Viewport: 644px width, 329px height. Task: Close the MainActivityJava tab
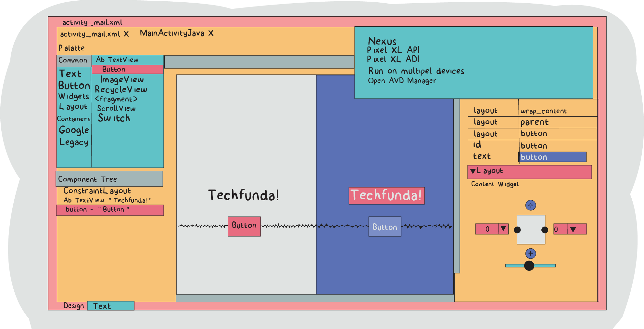211,33
